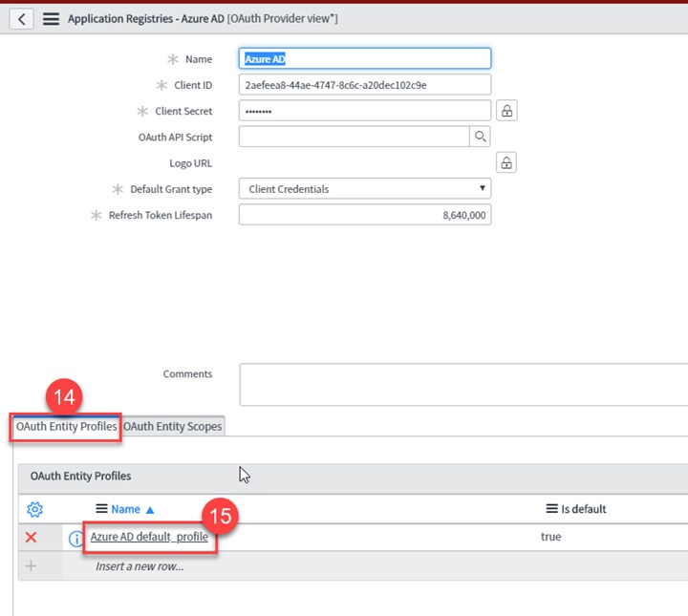Delete the Azure AD default_profile row

pos(31,537)
